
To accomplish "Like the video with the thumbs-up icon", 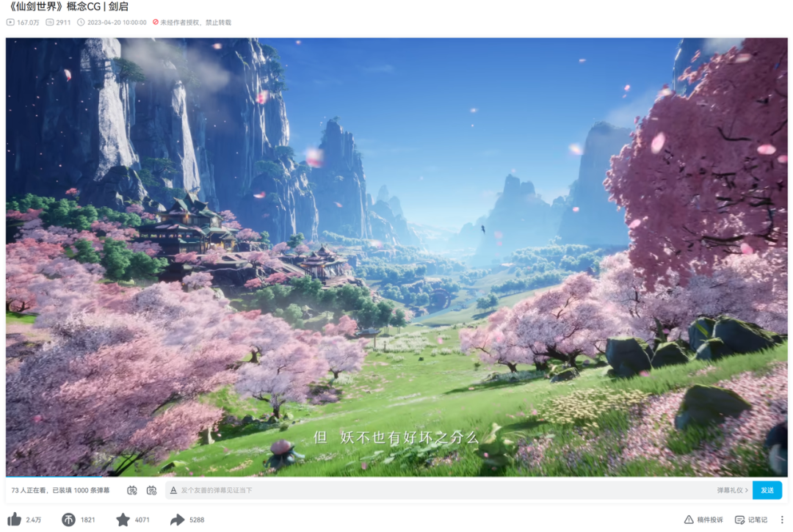I will [x=14, y=520].
